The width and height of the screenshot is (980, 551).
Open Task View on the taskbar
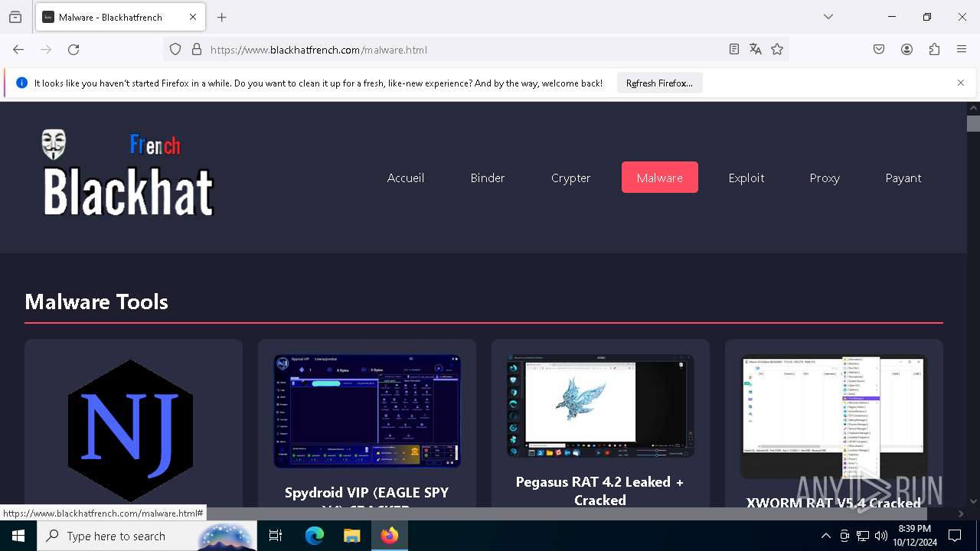point(276,536)
